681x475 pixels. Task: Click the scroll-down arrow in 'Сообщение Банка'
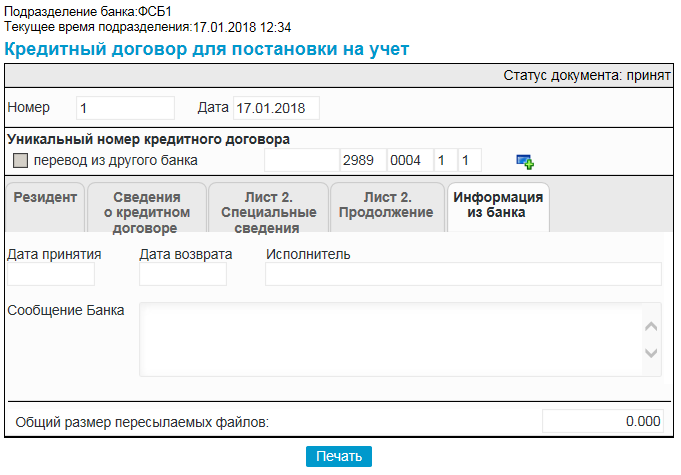click(x=651, y=353)
